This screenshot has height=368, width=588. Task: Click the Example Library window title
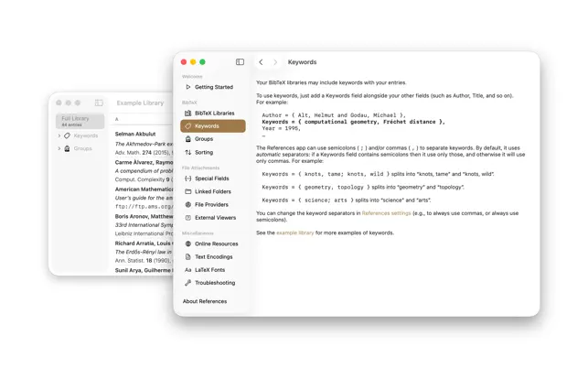point(140,103)
